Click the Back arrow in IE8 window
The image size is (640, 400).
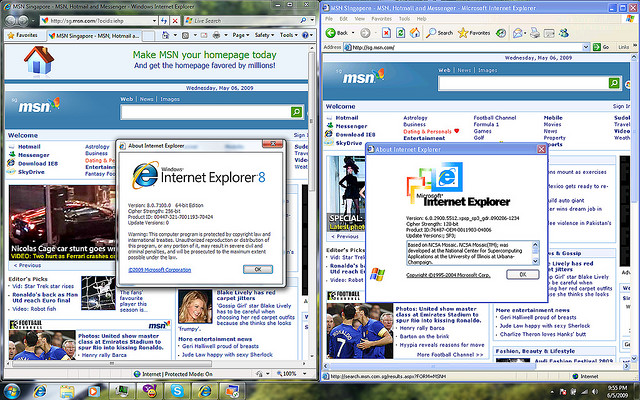tap(10, 20)
